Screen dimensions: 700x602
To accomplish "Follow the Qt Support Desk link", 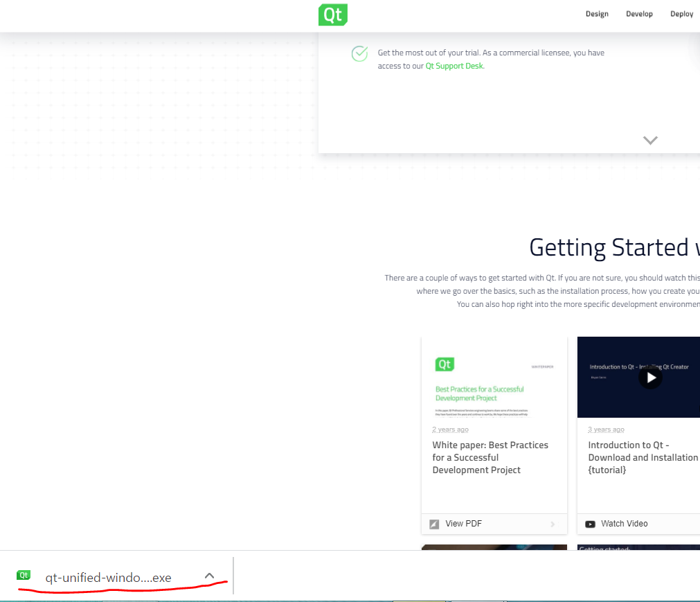I will click(454, 66).
